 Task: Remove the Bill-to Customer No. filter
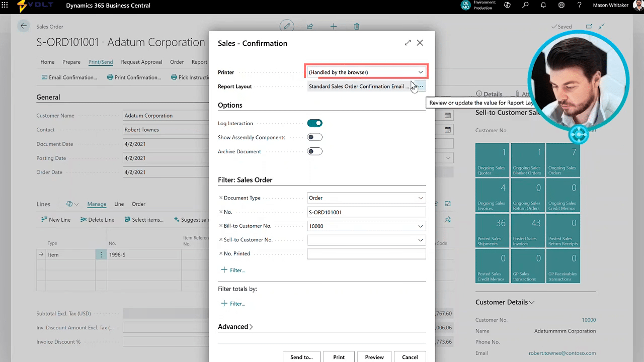point(220,226)
